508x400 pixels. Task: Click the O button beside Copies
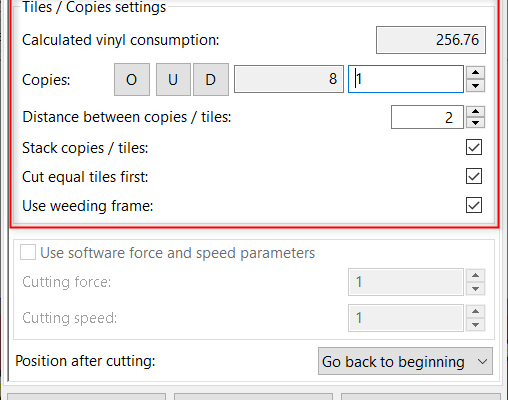tap(132, 79)
